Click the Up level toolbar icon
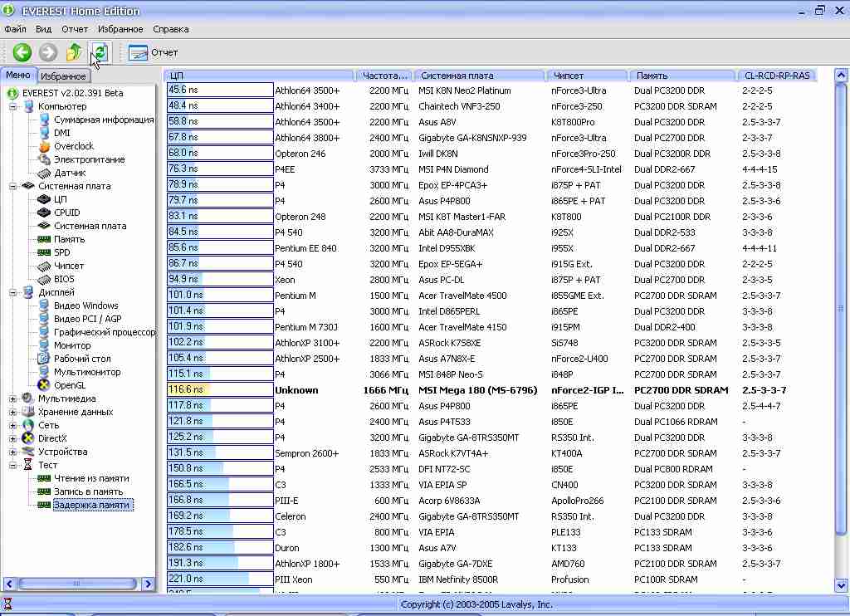The width and height of the screenshot is (850, 616). [x=74, y=52]
